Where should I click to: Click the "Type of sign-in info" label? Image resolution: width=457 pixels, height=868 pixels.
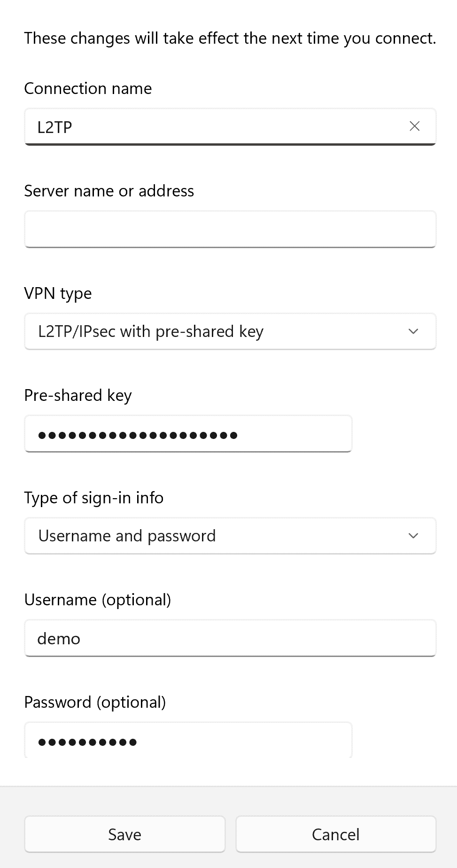(x=94, y=498)
